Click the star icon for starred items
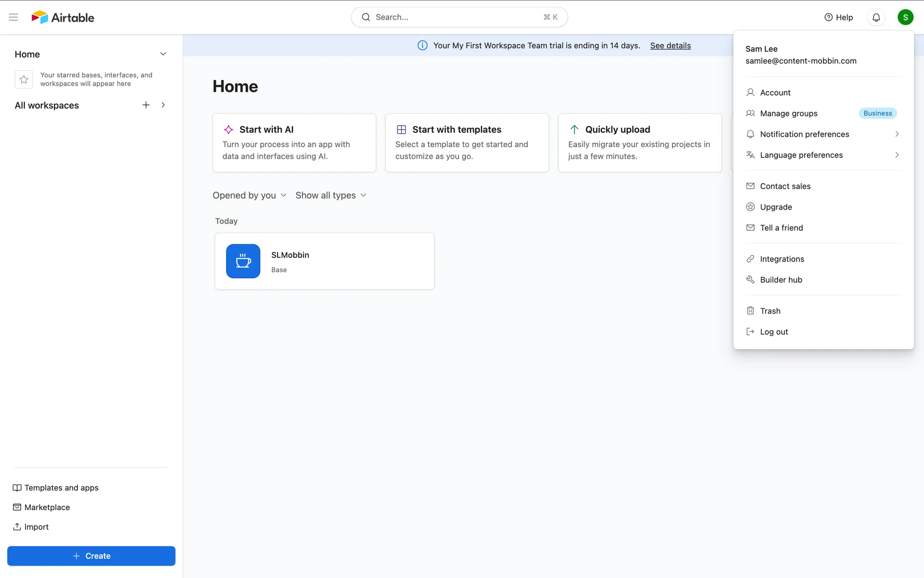Viewport: 924px width, 578px height. [x=24, y=79]
